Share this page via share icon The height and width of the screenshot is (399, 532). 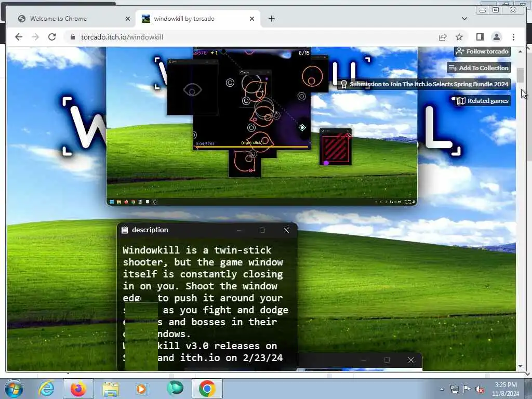point(443,37)
